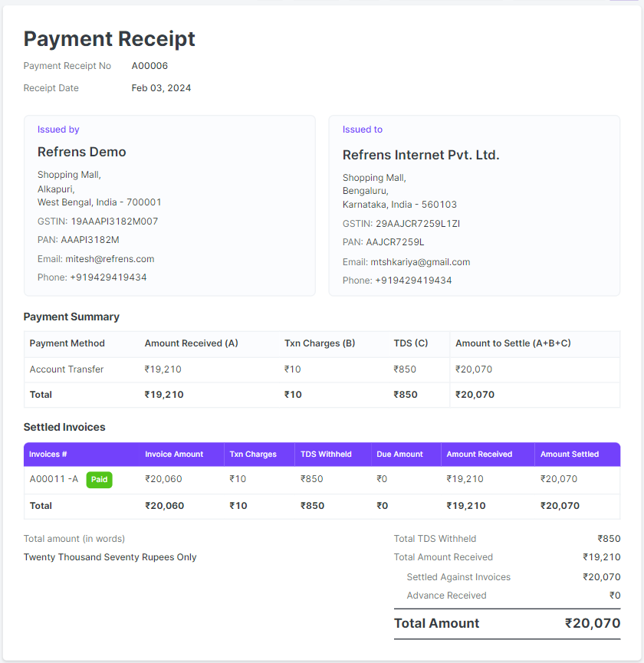Viewport: 644px width, 663px height.
Task: Click ₹20,070 in the Account Transfer row
Action: (474, 369)
